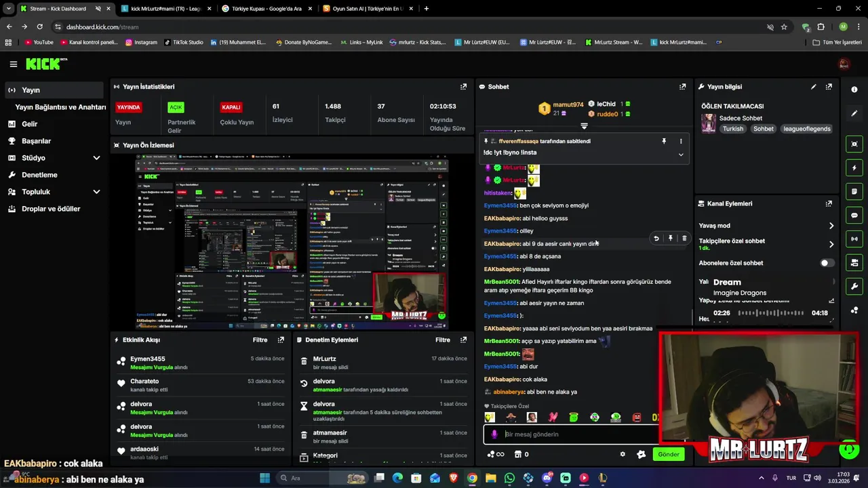Pop out the Yayın bilgisi panel
This screenshot has width=868, height=488.
(x=829, y=87)
